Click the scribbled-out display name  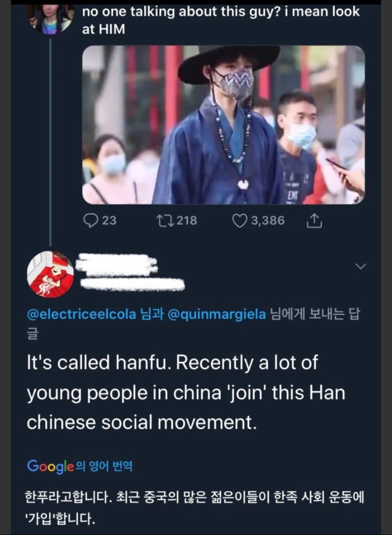click(116, 265)
